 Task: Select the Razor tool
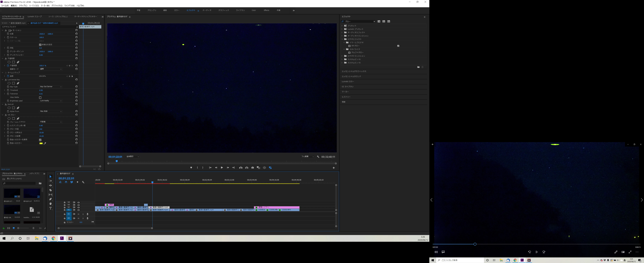[51, 190]
